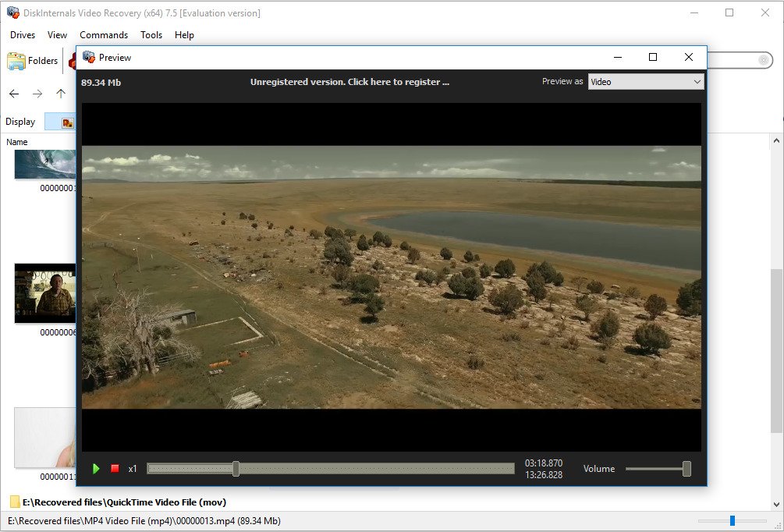The width and height of the screenshot is (784, 532).
Task: Go forward with the right arrow
Action: tap(37, 94)
